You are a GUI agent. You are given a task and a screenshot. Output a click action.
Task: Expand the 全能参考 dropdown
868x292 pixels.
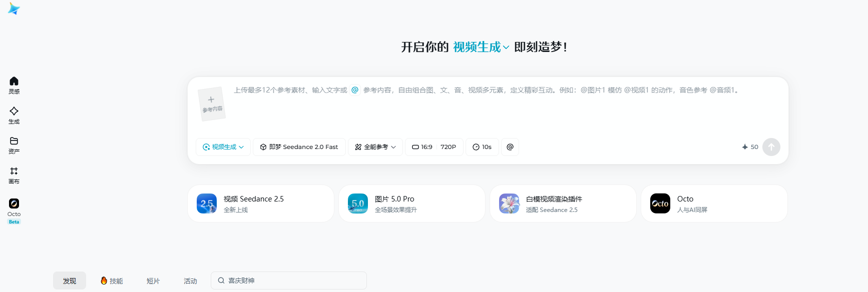375,147
